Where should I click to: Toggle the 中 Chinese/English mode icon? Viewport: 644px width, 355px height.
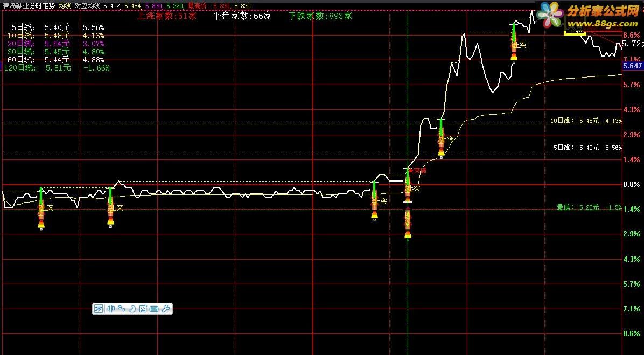(111, 309)
